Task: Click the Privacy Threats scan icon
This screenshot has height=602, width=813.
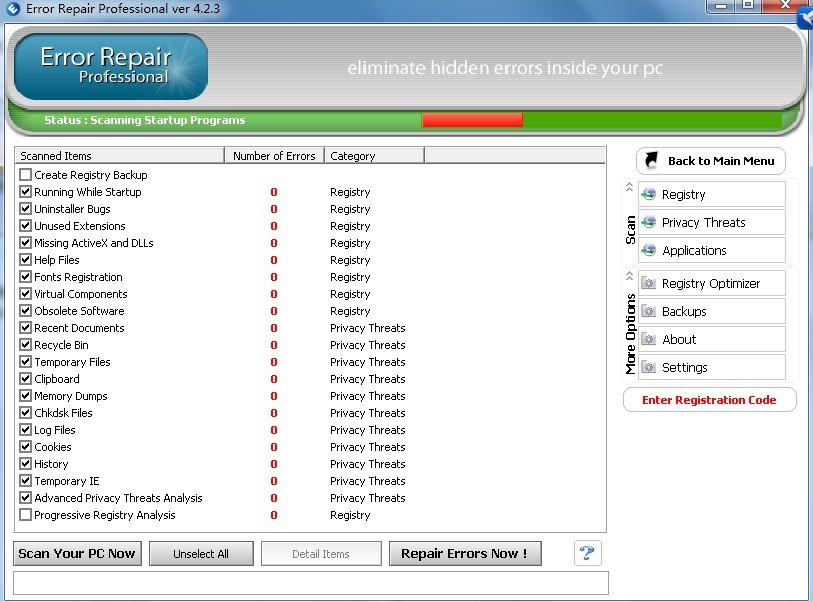Action: point(648,223)
